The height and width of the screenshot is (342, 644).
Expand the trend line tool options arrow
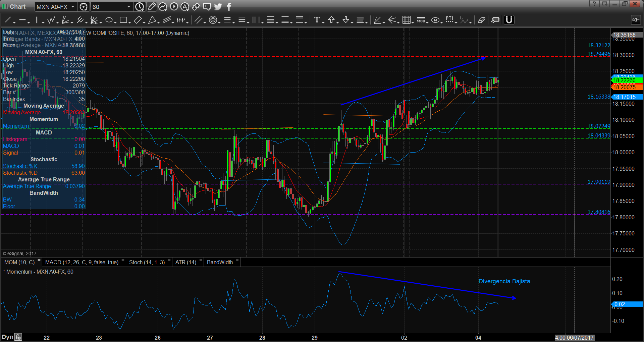(14, 22)
